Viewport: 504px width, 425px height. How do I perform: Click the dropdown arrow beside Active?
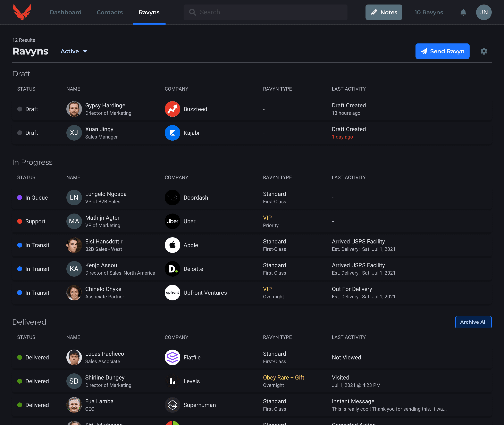tap(85, 51)
